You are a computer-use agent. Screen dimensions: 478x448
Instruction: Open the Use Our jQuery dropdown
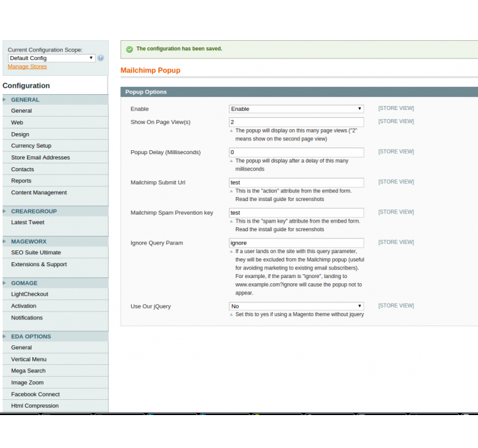tap(296, 306)
